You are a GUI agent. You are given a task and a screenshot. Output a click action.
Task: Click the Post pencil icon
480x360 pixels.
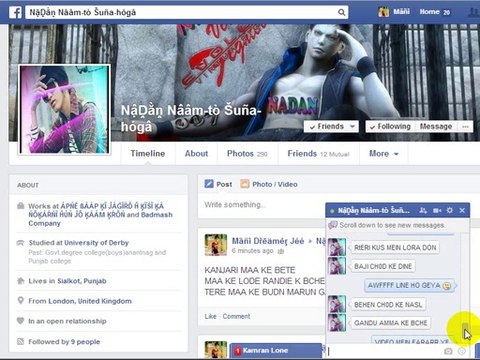click(x=209, y=184)
